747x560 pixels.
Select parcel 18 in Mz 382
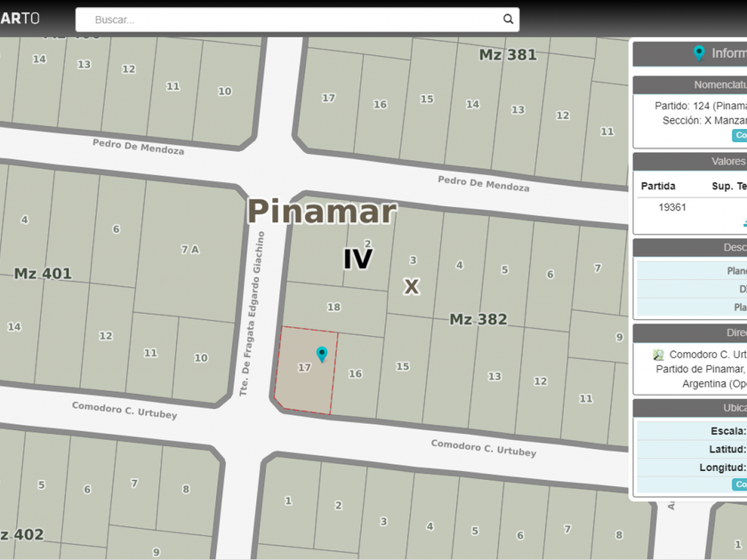tap(334, 308)
